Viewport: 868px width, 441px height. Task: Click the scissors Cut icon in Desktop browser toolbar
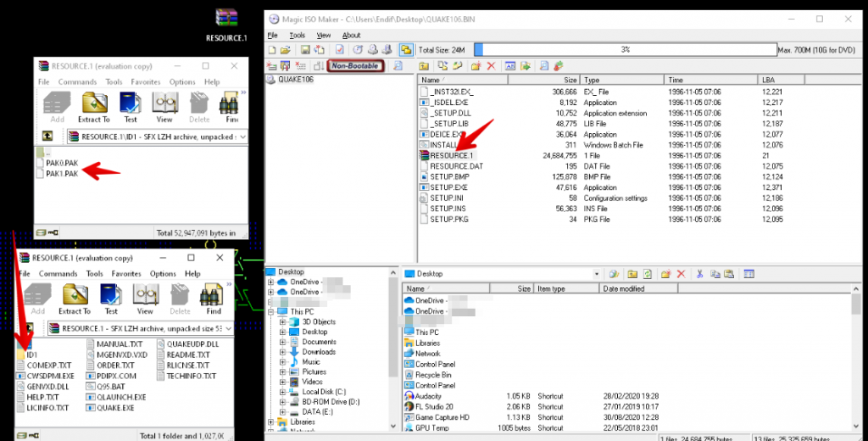tap(699, 274)
